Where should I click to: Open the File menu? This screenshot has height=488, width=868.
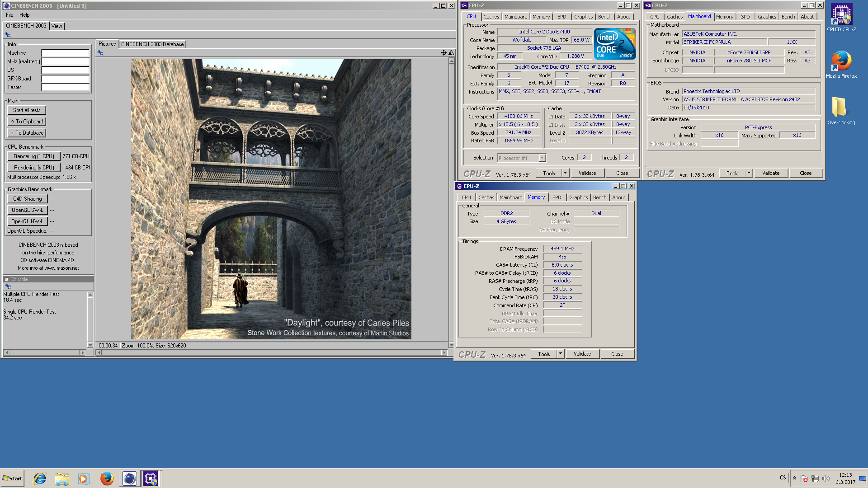(x=9, y=15)
